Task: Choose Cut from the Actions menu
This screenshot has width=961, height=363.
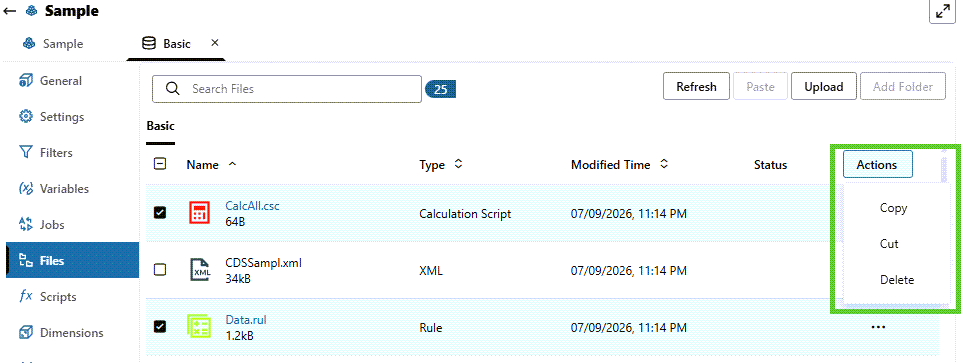Action: point(889,244)
